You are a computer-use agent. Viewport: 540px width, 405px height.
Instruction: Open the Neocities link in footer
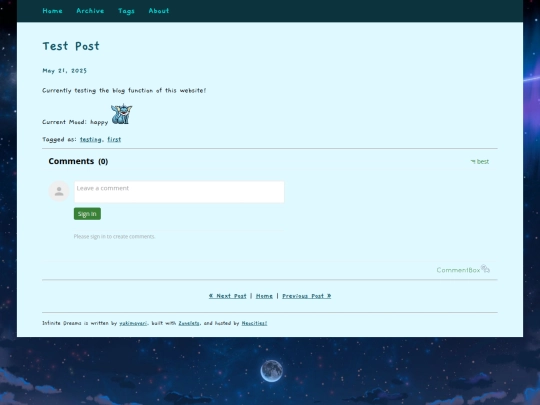click(x=254, y=323)
